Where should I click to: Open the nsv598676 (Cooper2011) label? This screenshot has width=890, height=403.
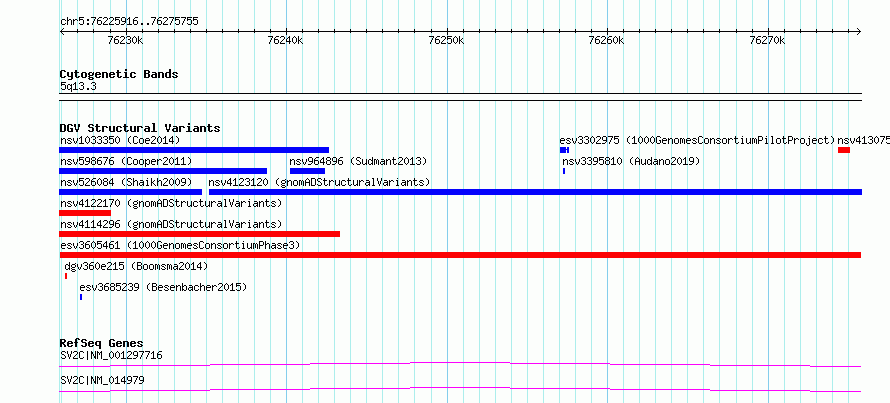click(x=126, y=161)
